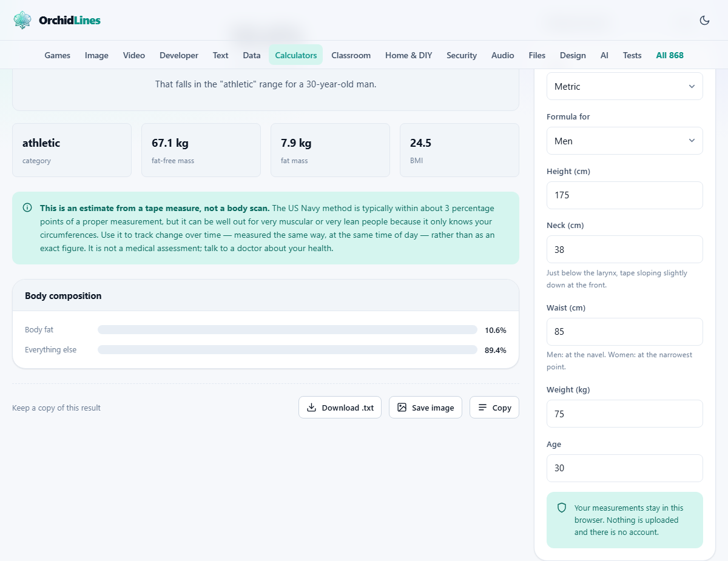The height and width of the screenshot is (561, 728).
Task: Open the Tests category
Action: tap(632, 55)
